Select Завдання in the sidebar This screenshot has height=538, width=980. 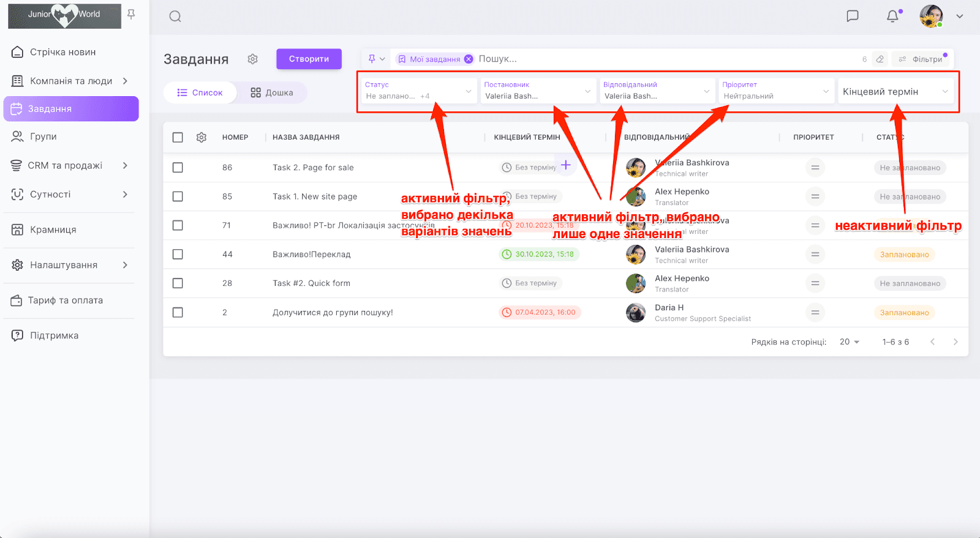click(71, 109)
